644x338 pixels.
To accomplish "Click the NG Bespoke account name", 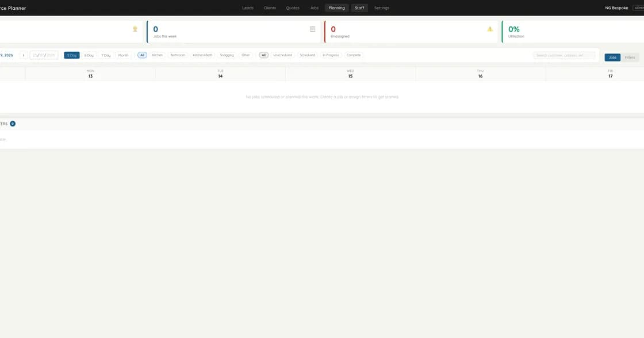I will 616,8.
